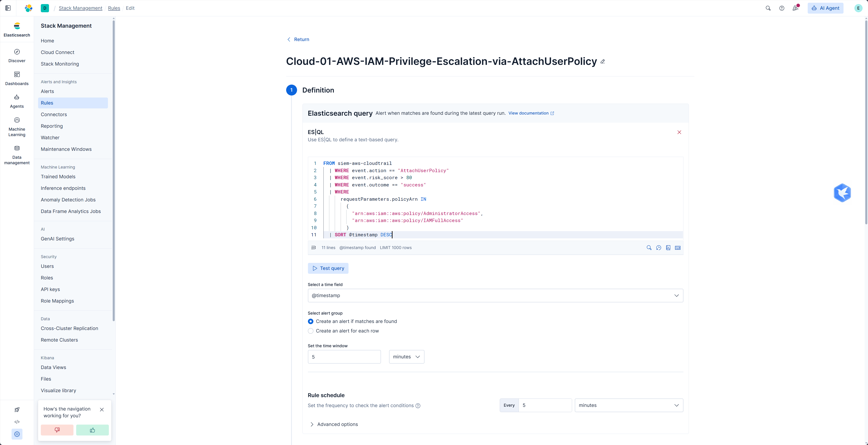Click thumbs down feedback button
Viewport: 868px width, 445px height.
point(57,430)
